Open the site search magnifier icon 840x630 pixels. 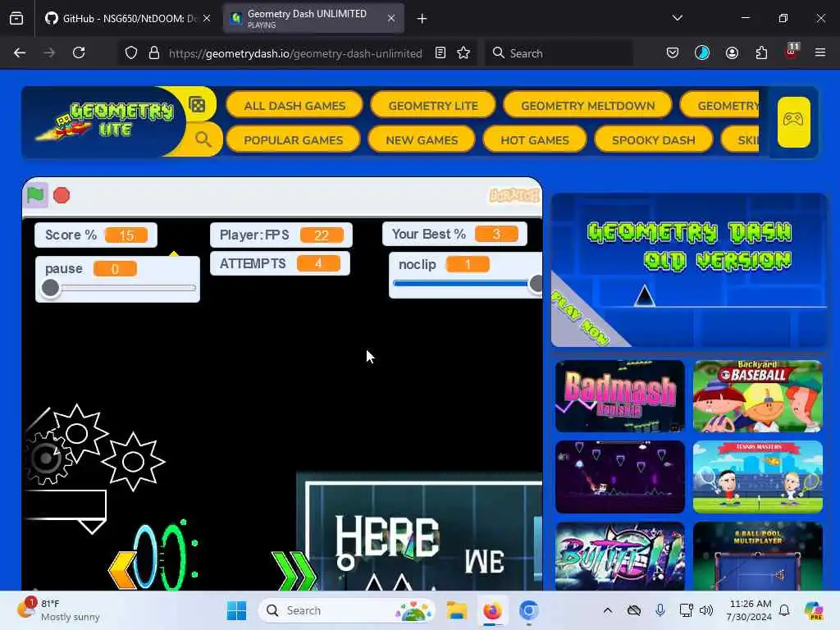click(x=203, y=139)
